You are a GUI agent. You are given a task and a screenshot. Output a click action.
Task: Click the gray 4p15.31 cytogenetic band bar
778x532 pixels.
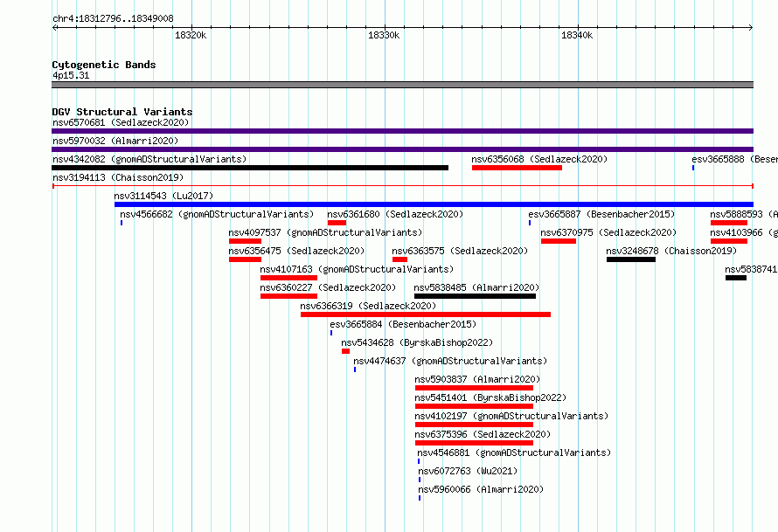(x=402, y=85)
